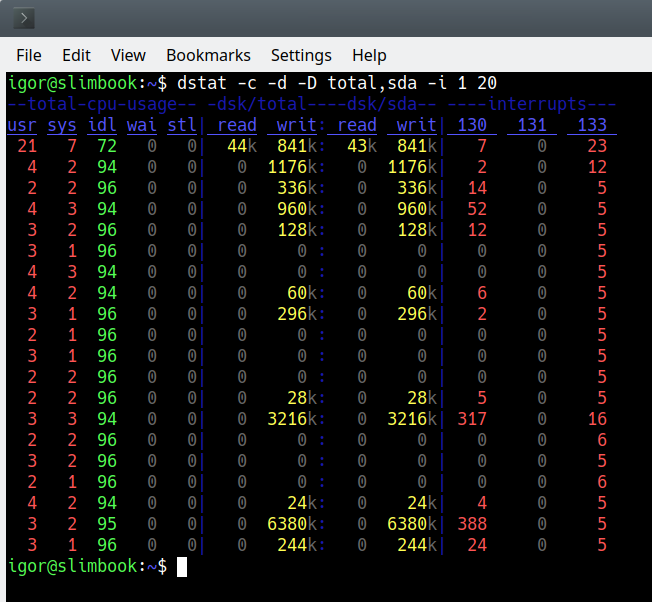Click the 'interrupts' section heading
The image size is (652, 602).
coord(532,104)
